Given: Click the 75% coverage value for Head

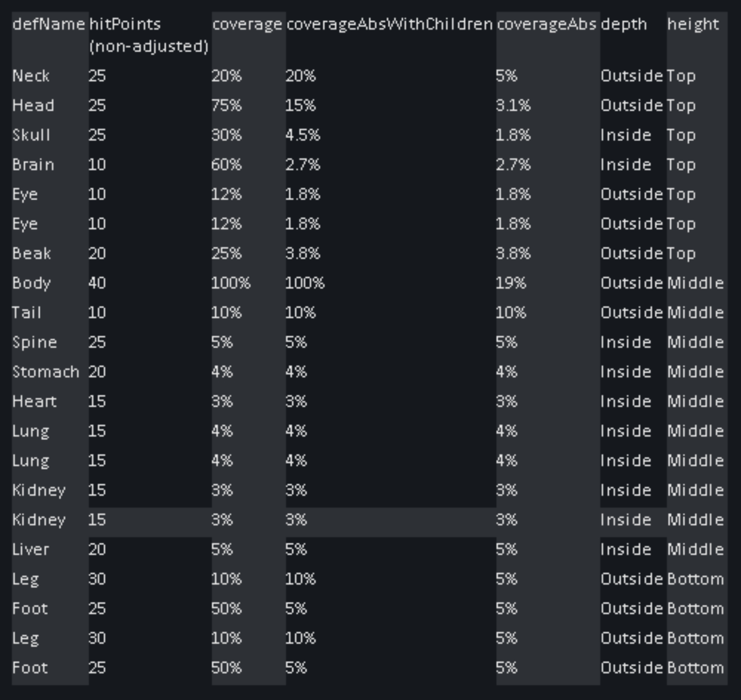Looking at the screenshot, I should pos(227,105).
